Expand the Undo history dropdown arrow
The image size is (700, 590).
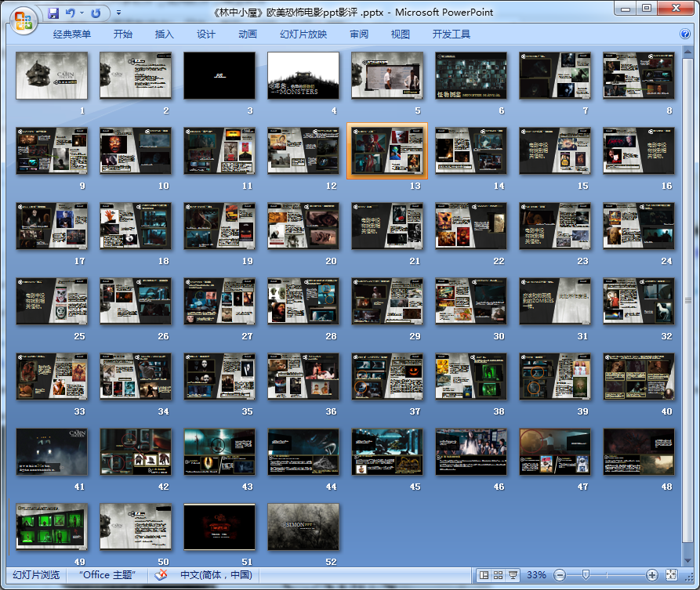coord(82,13)
